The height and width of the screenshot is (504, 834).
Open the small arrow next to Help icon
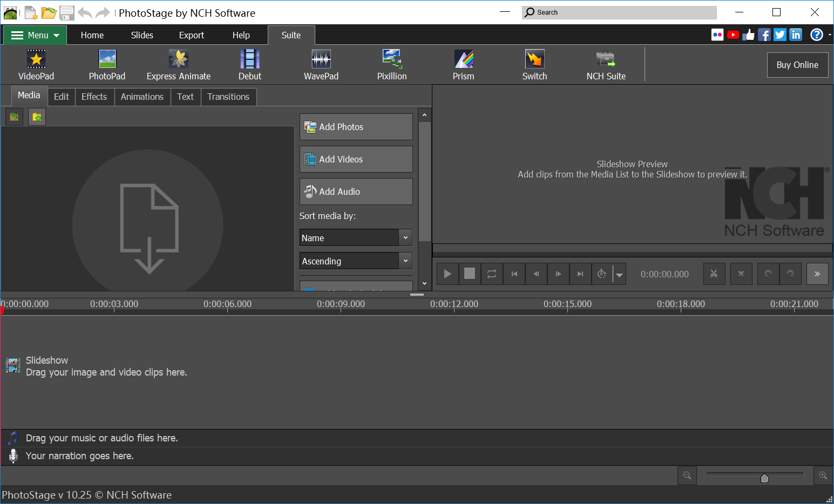point(830,35)
